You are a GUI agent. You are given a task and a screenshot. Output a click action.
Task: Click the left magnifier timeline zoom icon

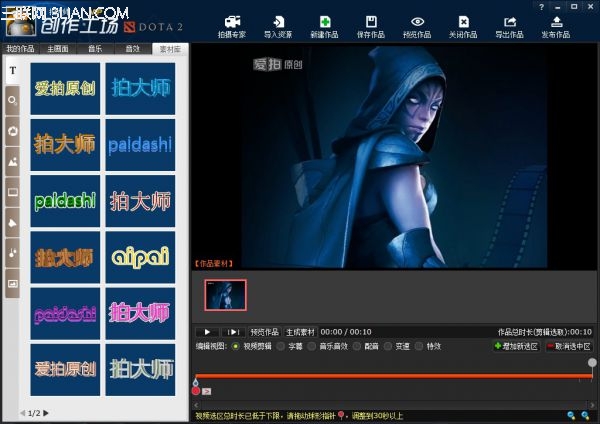coord(571,415)
